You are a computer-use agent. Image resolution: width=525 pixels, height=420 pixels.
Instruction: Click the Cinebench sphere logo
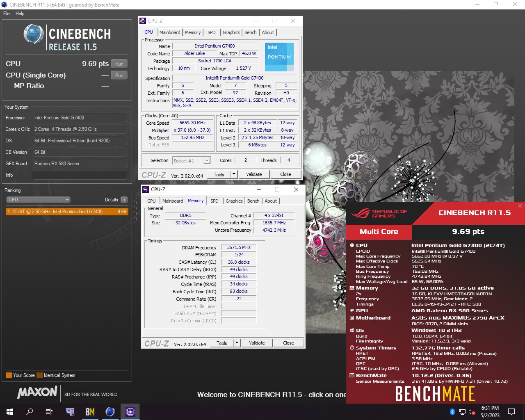[34, 34]
